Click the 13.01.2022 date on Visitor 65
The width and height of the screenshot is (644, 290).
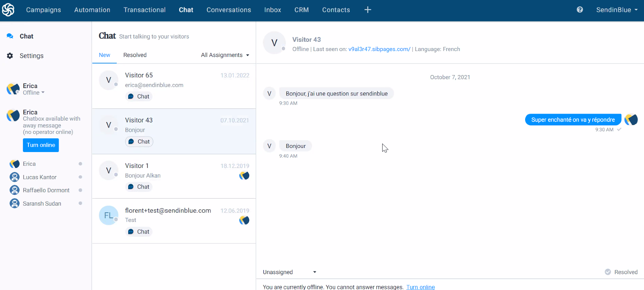(235, 75)
